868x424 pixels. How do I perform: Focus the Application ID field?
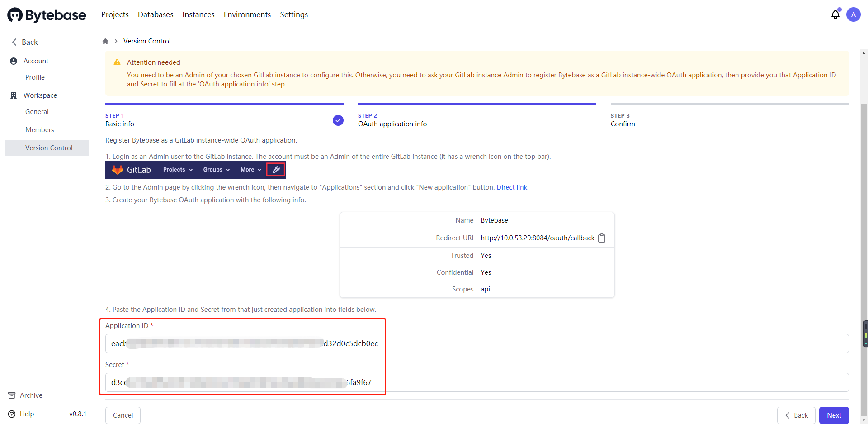[x=477, y=343]
